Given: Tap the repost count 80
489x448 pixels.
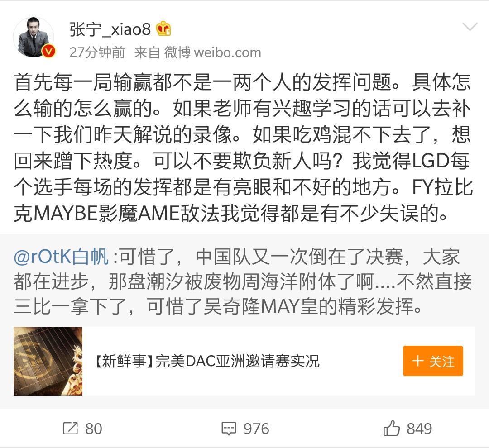Looking at the screenshot, I should (94, 429).
